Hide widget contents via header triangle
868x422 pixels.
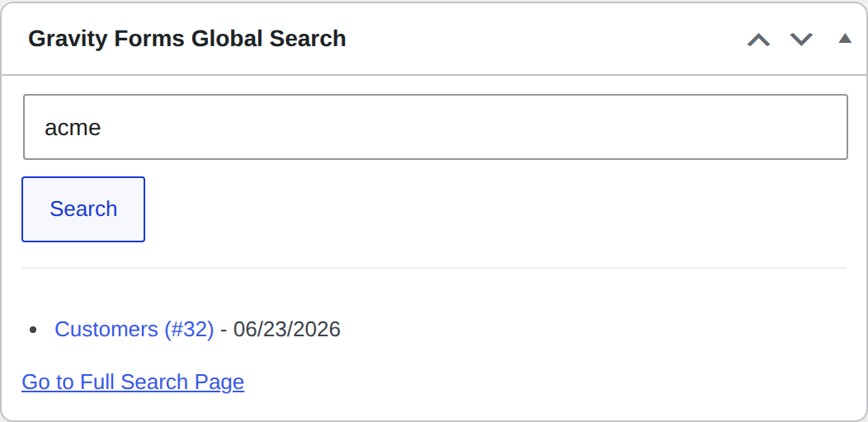click(x=845, y=38)
